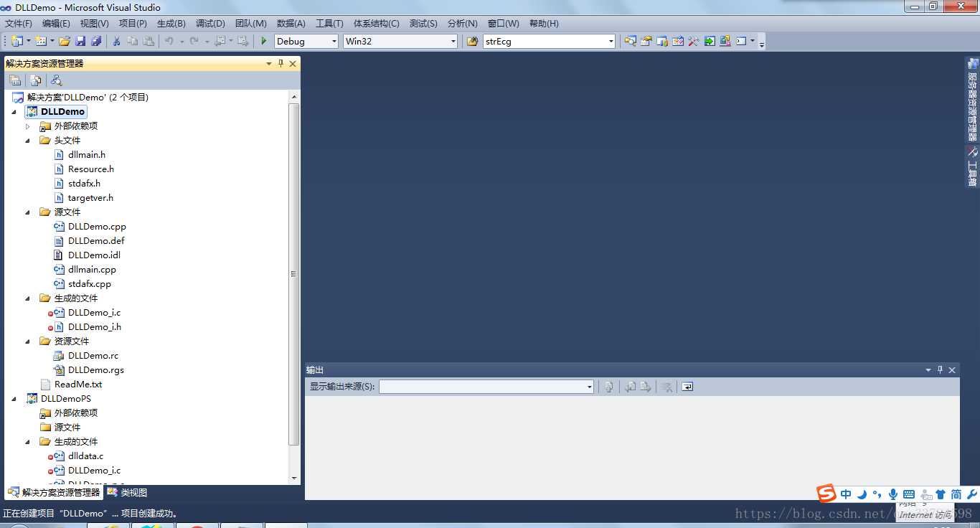This screenshot has width=980, height=528.
Task: Click Find Message in Code icon in Output
Action: click(x=608, y=387)
